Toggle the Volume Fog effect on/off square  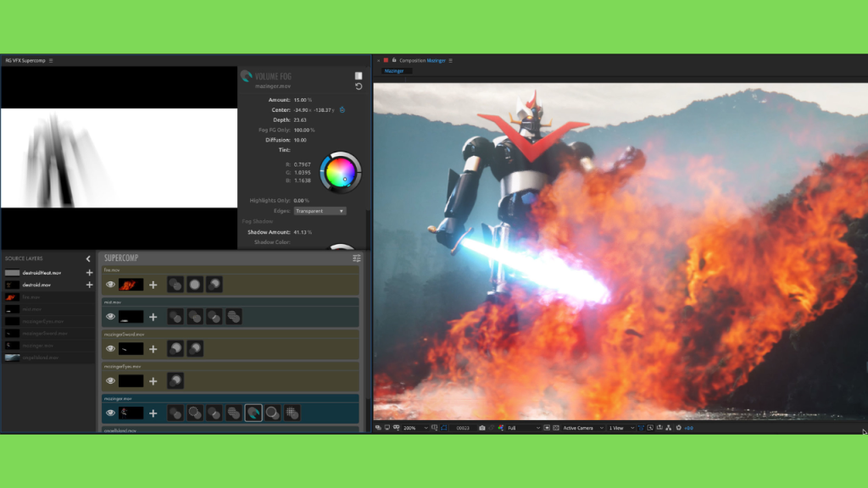click(359, 75)
